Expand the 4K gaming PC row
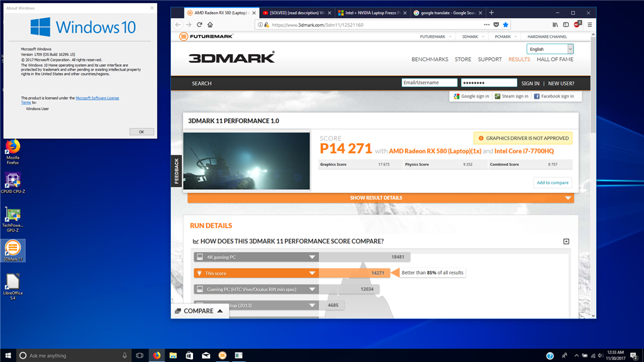Viewport: 644px width, 362px height. (312, 257)
